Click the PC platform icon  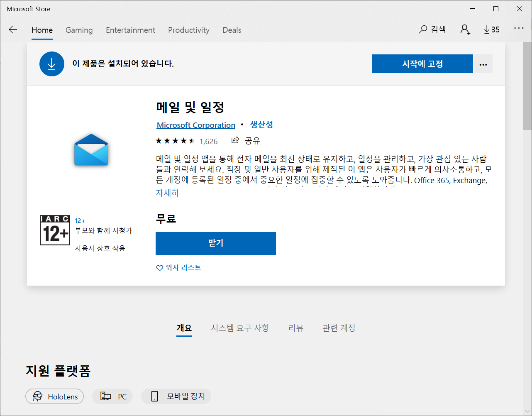[106, 396]
